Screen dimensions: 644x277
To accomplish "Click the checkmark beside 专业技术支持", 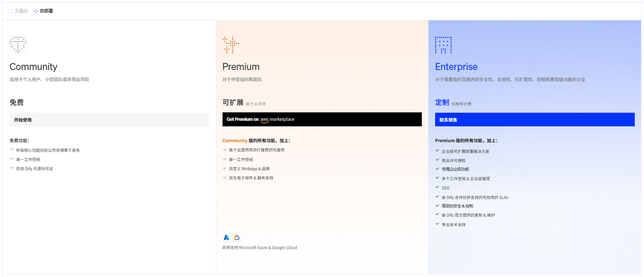I will 437,224.
